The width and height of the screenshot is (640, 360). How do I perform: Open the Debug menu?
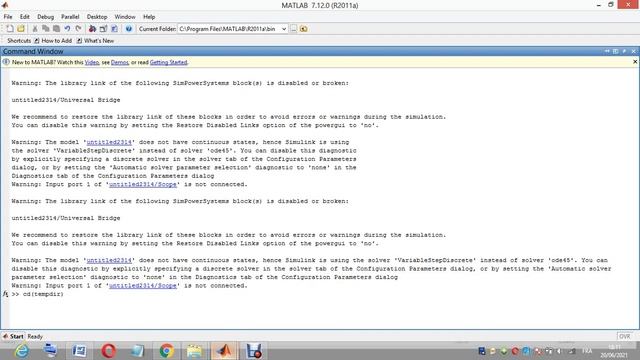[x=45, y=17]
